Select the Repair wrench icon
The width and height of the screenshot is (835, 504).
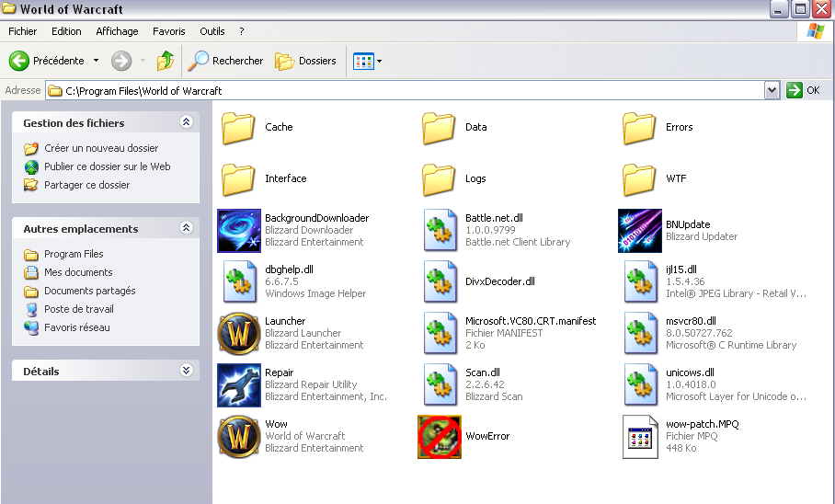(x=239, y=385)
